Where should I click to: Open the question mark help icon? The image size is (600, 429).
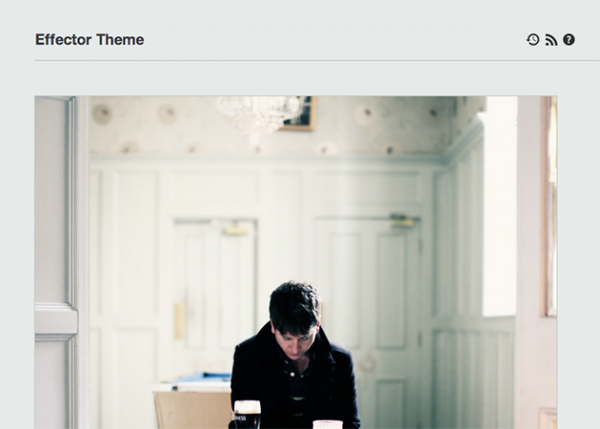(x=569, y=40)
